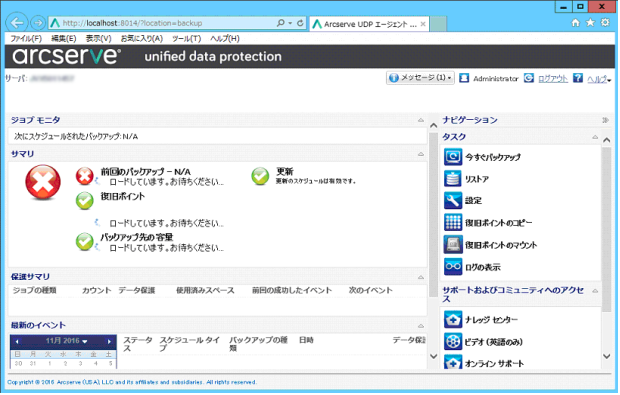Collapse the タスク section
Viewport: 620px width, 395px height.
pyautogui.click(x=595, y=137)
